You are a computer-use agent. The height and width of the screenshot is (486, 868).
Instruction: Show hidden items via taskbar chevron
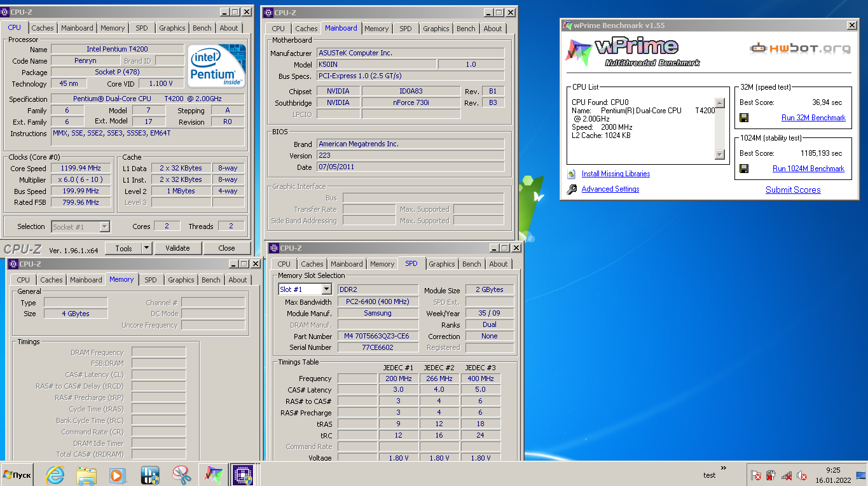723,469
